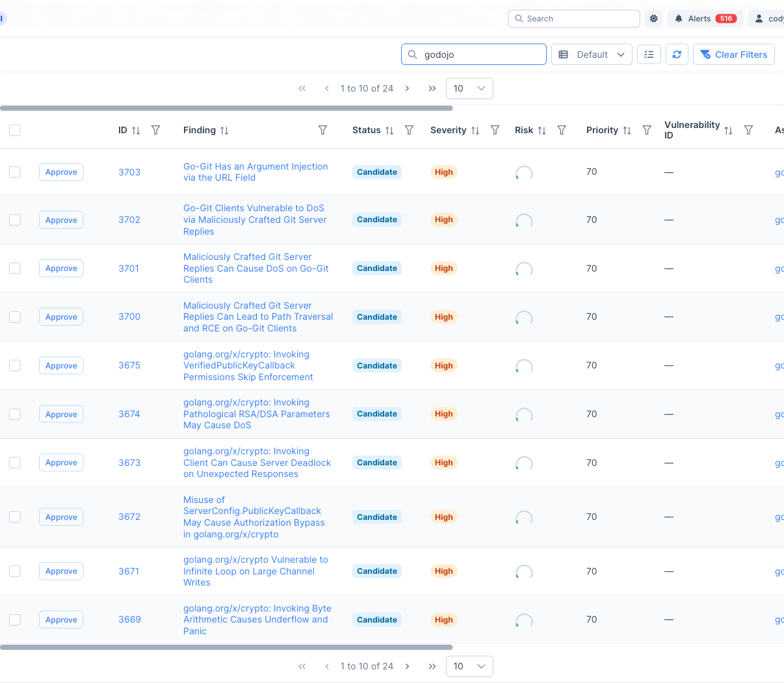Filter the Vulnerability ID column
784x683 pixels.
coord(748,130)
